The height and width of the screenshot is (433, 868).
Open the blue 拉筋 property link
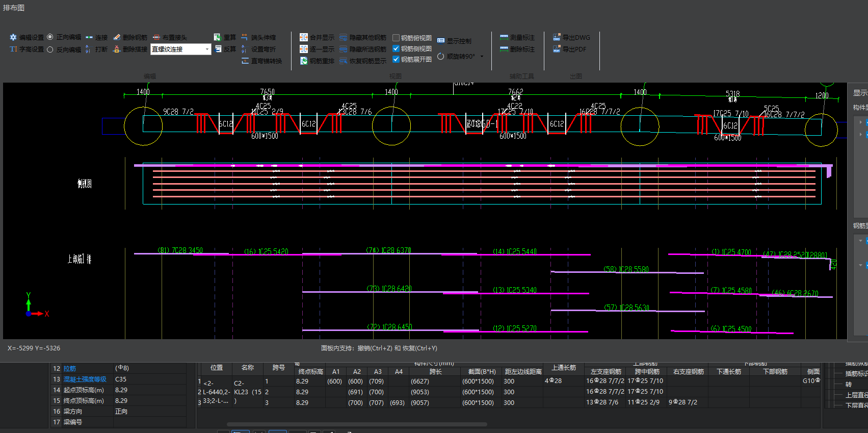pyautogui.click(x=70, y=368)
